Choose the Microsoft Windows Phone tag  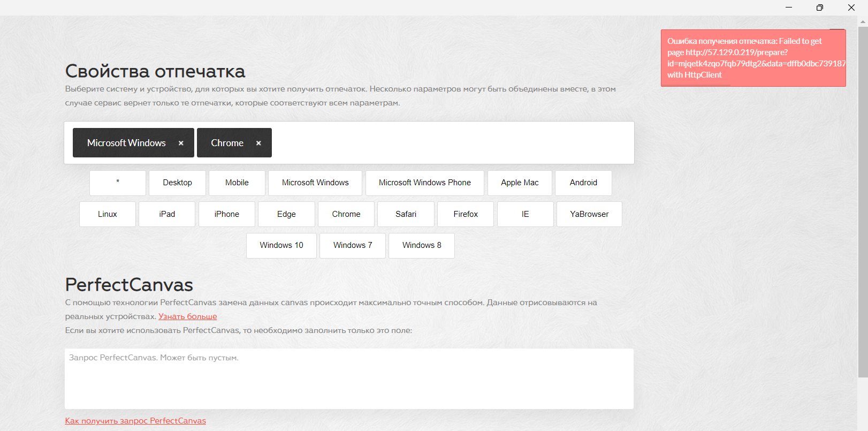tap(424, 183)
